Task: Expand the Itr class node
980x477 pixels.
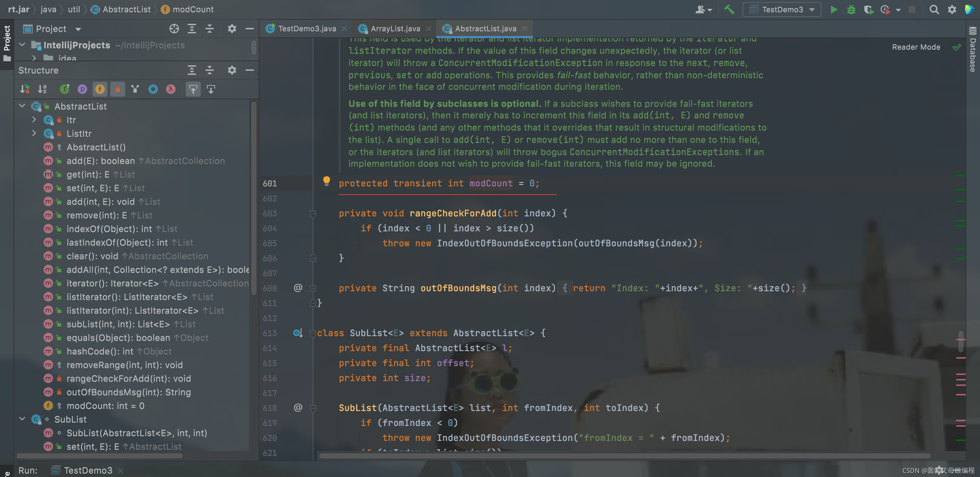Action: tap(34, 120)
